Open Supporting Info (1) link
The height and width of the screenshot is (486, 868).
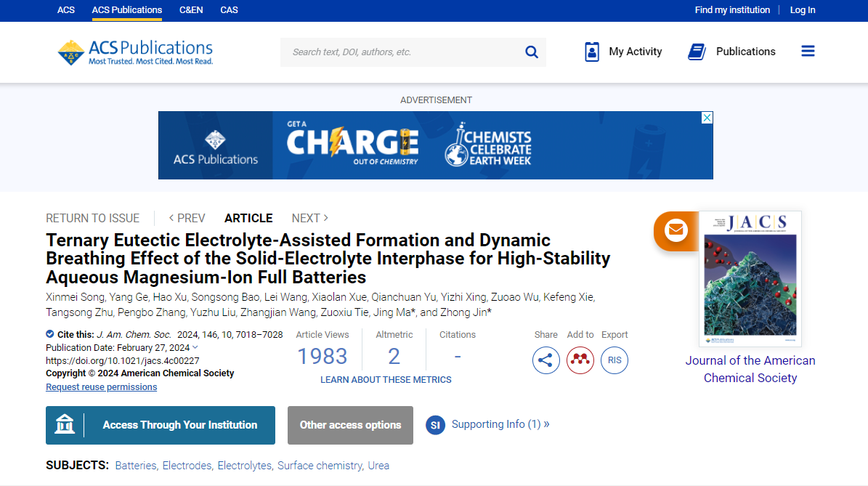click(500, 424)
